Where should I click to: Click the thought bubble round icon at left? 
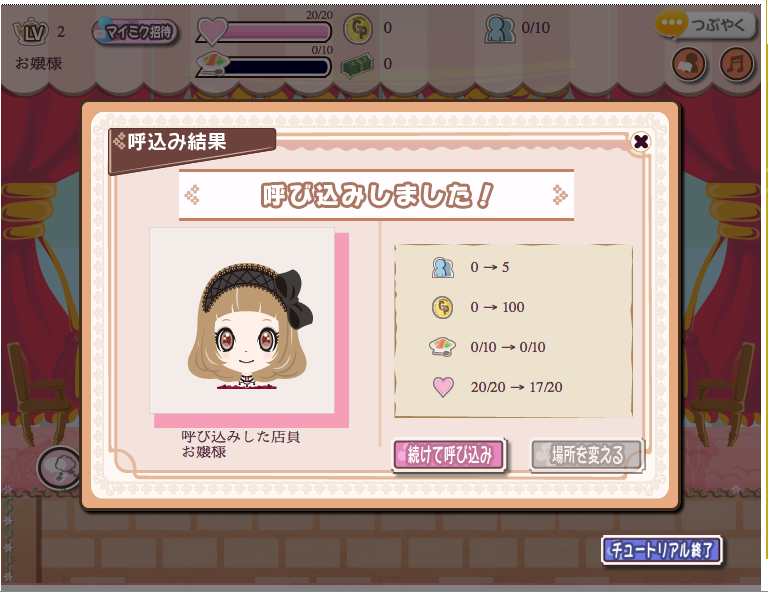pyautogui.click(x=60, y=468)
